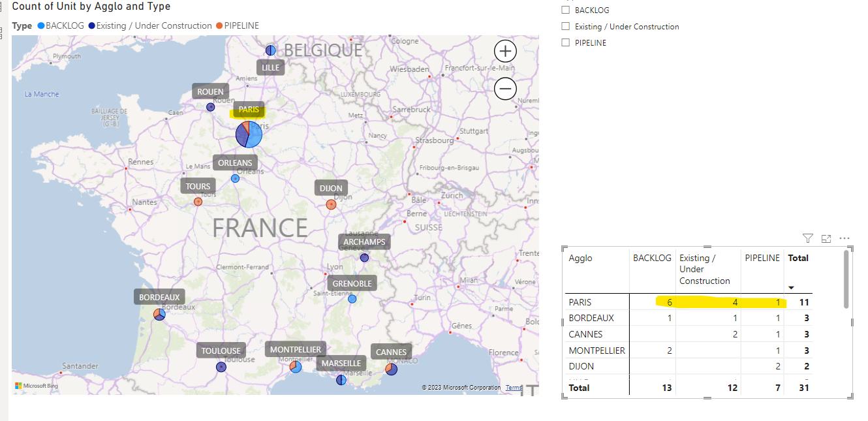
Task: Select BORDEAUX row in the table
Action: (689, 319)
